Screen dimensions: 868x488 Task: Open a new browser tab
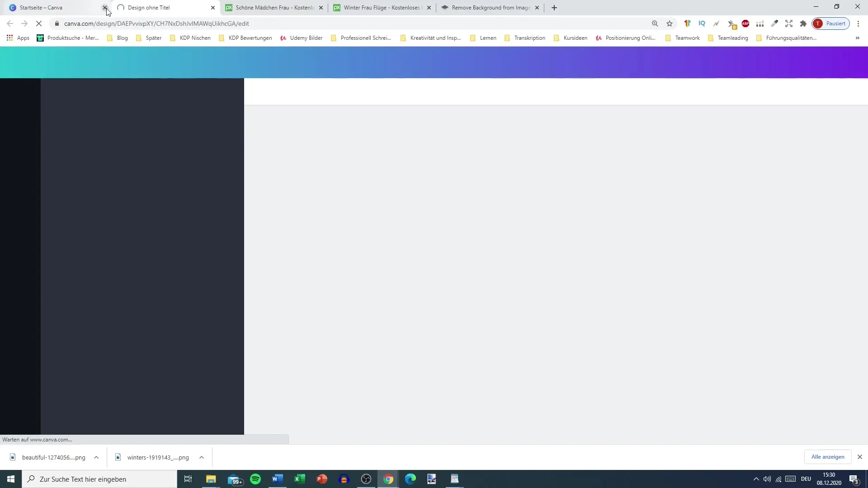[554, 8]
